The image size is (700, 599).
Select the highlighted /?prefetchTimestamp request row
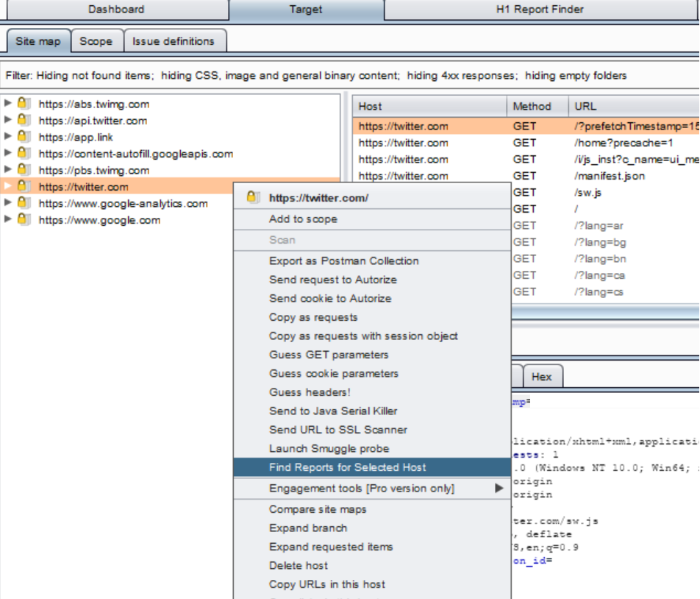pos(526,127)
